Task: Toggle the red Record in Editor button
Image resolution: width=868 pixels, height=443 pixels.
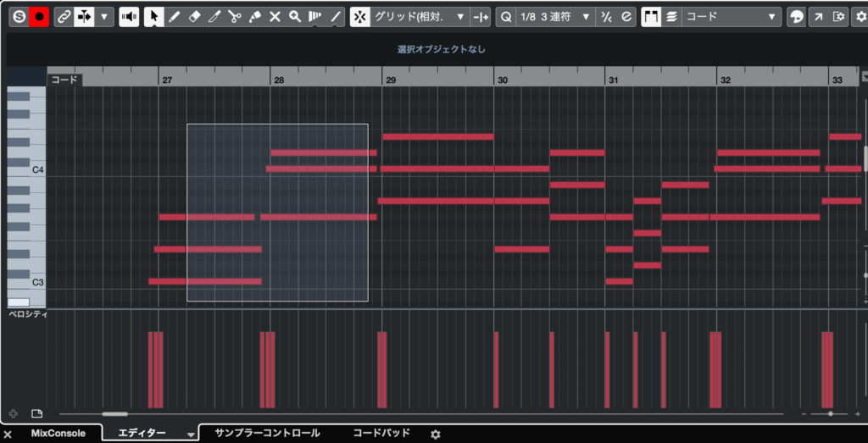Action: point(39,16)
